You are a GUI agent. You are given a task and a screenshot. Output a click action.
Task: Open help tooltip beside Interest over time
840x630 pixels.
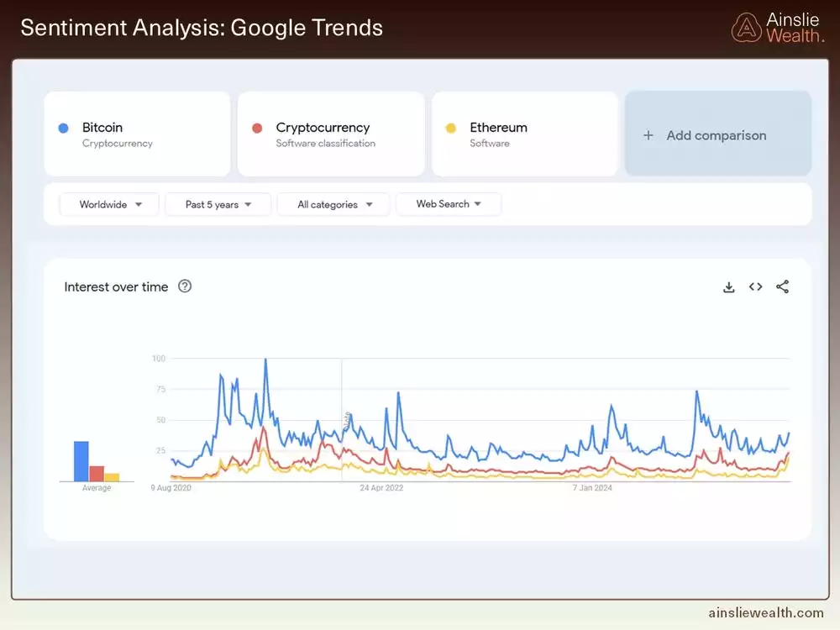pos(185,286)
